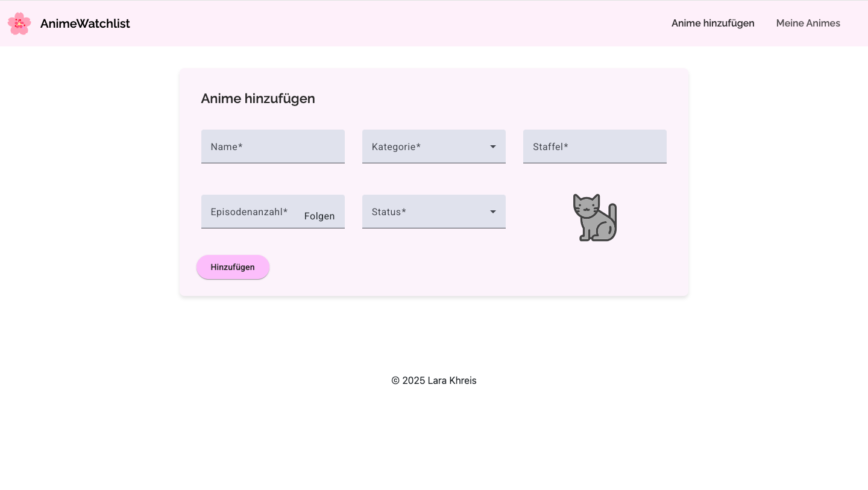Go to the Meine Animes page

pyautogui.click(x=808, y=24)
